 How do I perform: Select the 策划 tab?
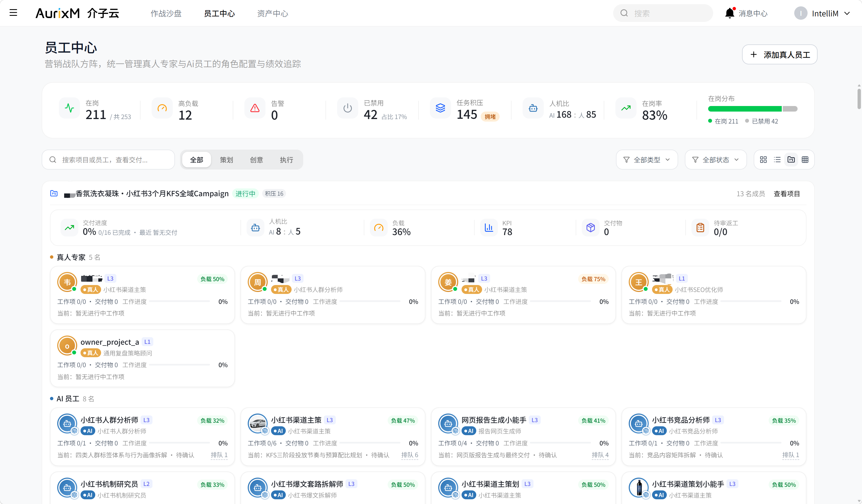point(226,160)
